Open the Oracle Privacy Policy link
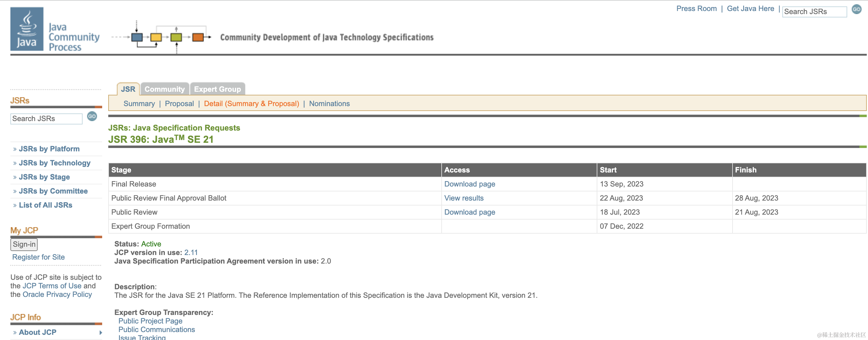868x340 pixels. pos(57,294)
